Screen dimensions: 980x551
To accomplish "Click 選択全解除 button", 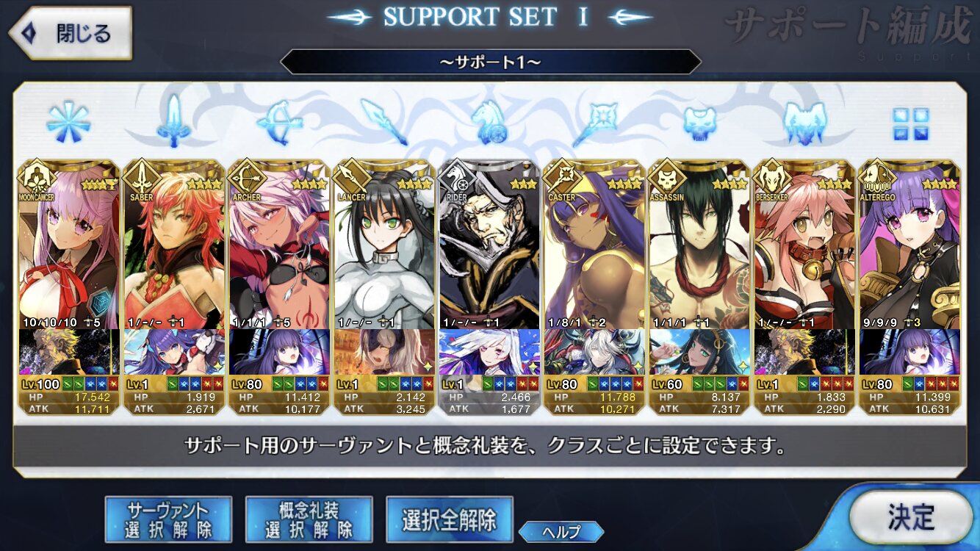I will click(449, 519).
